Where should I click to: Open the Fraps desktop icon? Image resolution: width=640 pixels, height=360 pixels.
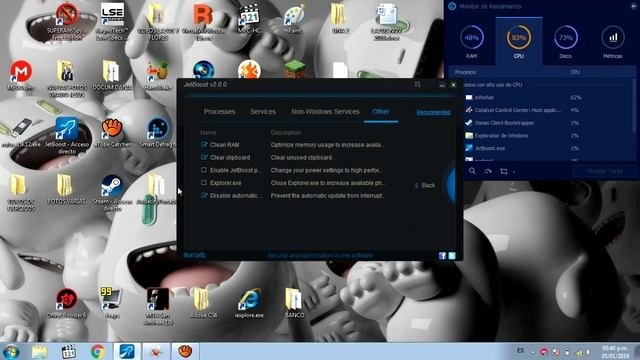click(x=111, y=303)
